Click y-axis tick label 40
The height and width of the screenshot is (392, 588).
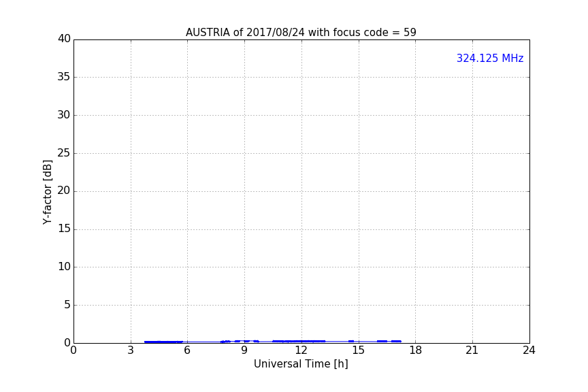64,39
